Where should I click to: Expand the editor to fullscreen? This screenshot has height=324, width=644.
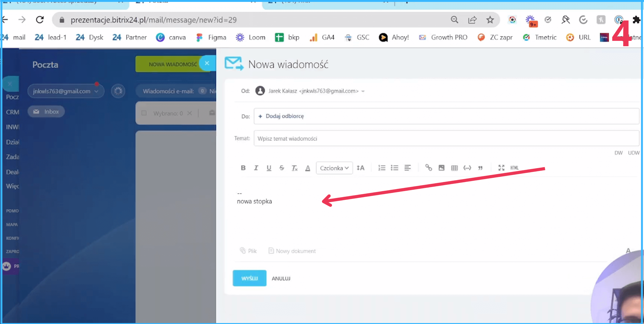coord(501,168)
